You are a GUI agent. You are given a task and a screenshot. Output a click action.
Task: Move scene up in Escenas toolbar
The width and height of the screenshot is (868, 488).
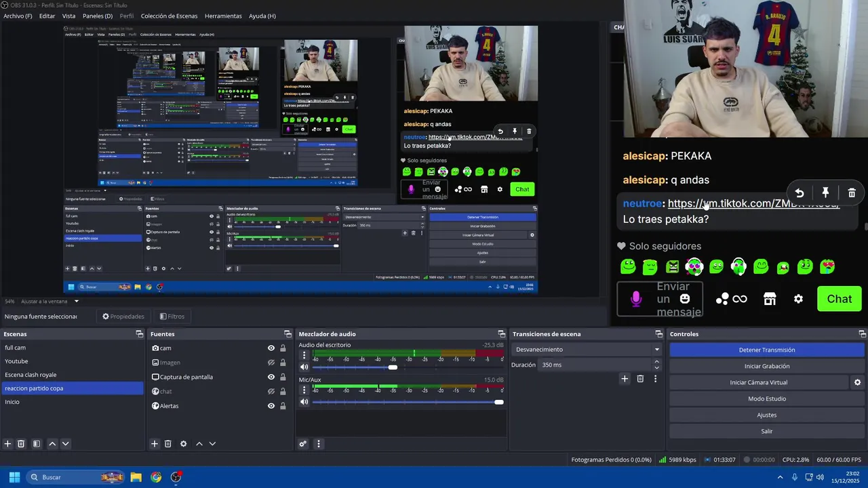pyautogui.click(x=52, y=444)
